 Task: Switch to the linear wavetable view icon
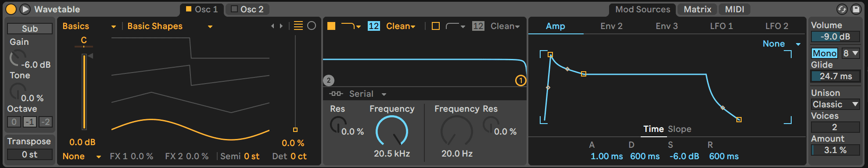[298, 26]
